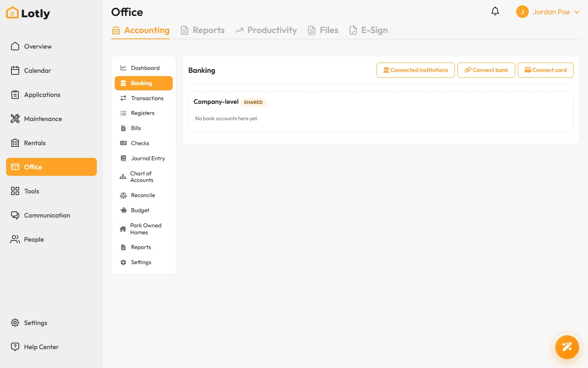The image size is (588, 368).
Task: Click the Applications clipboard icon
Action: point(15,94)
